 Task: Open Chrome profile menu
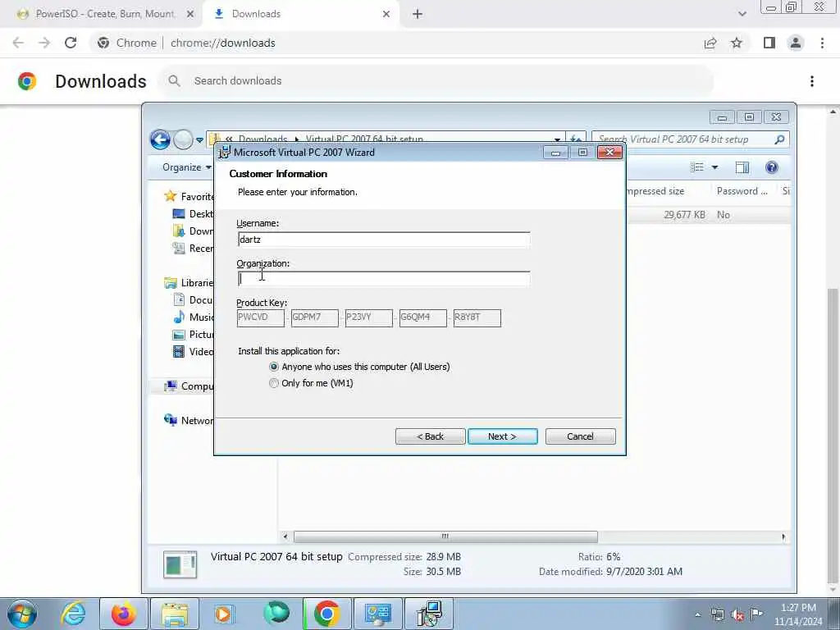click(796, 43)
